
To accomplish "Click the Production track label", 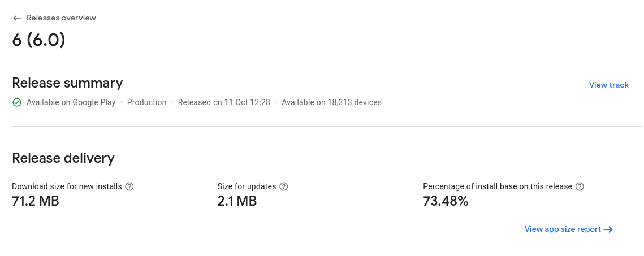I will [x=146, y=102].
